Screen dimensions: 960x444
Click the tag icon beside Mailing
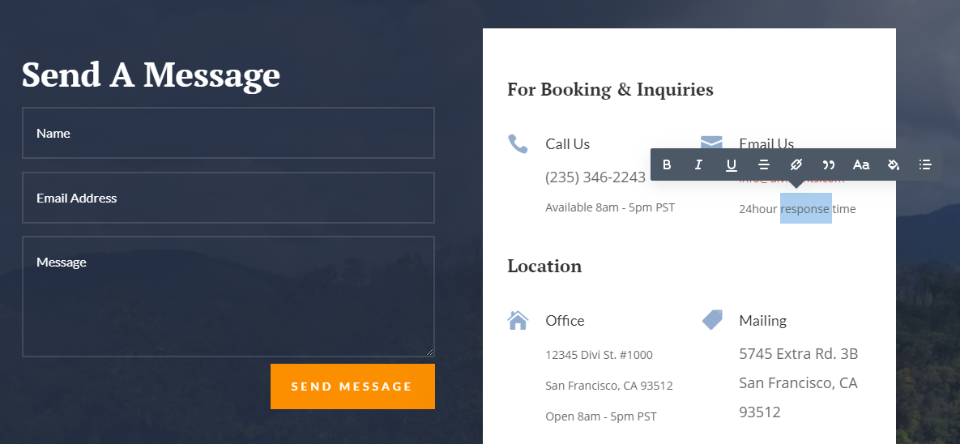click(x=712, y=320)
